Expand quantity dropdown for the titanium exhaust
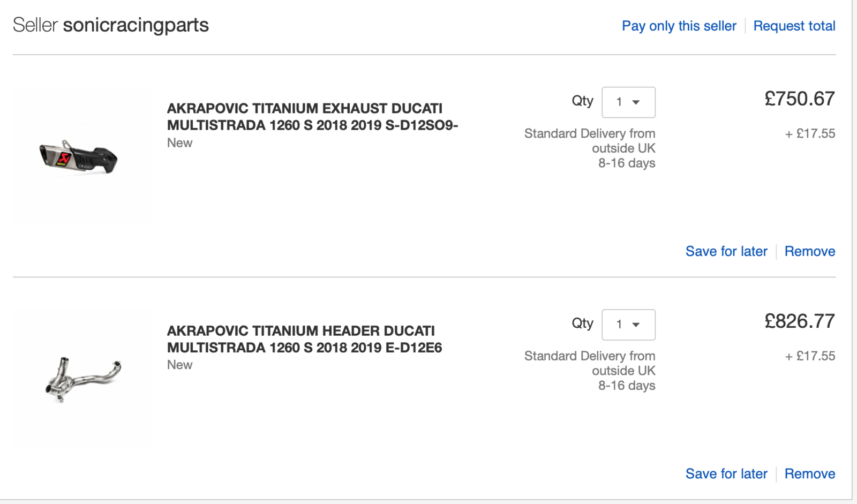Image resolution: width=857 pixels, height=504 pixels. point(628,102)
